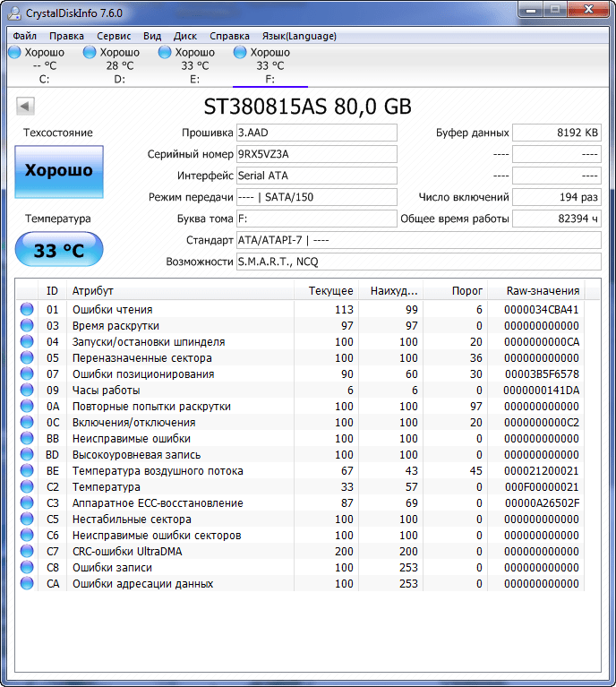Click the Raw-значения column header
Screen dimensions: 616x687
click(536, 291)
